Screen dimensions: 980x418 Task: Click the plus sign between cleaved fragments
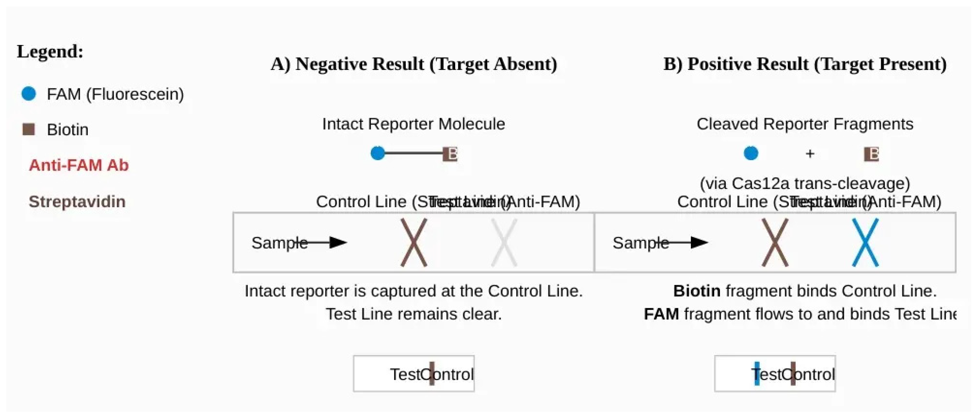pos(810,154)
